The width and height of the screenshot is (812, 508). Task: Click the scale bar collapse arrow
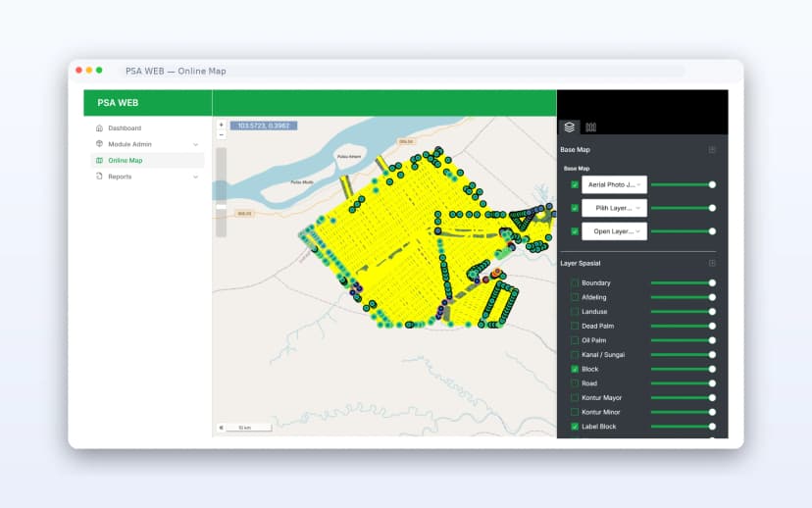221,428
